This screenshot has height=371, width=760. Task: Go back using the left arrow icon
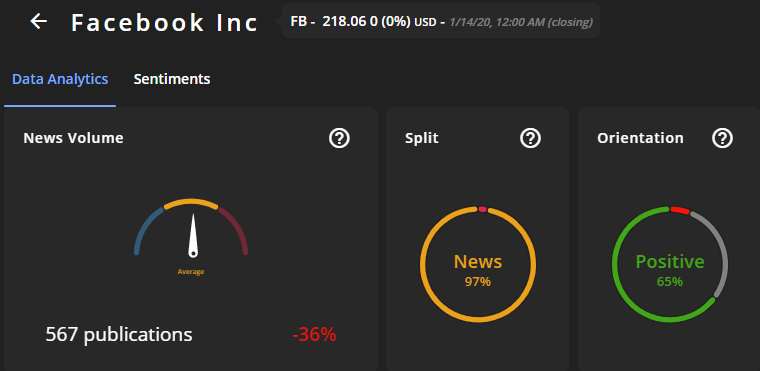(39, 21)
